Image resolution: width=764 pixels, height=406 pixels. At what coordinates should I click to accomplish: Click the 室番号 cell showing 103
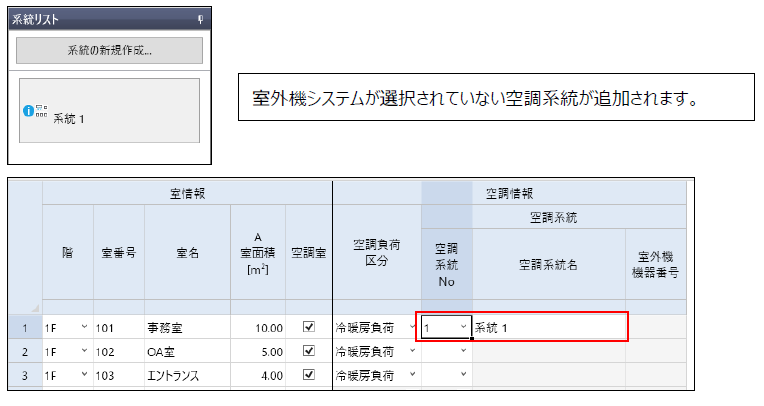coord(119,375)
